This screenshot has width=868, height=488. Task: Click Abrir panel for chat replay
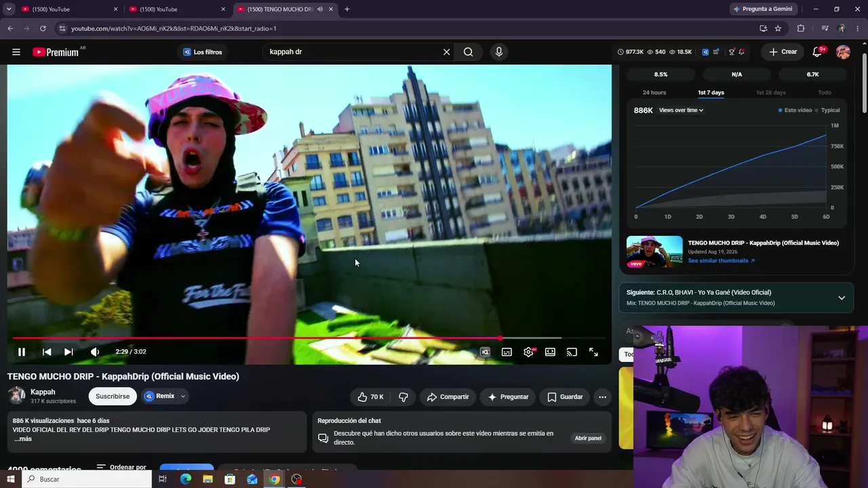(x=588, y=439)
